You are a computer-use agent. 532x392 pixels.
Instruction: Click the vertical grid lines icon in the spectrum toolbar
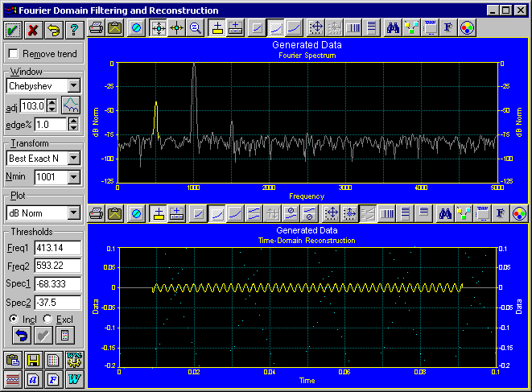click(x=353, y=28)
